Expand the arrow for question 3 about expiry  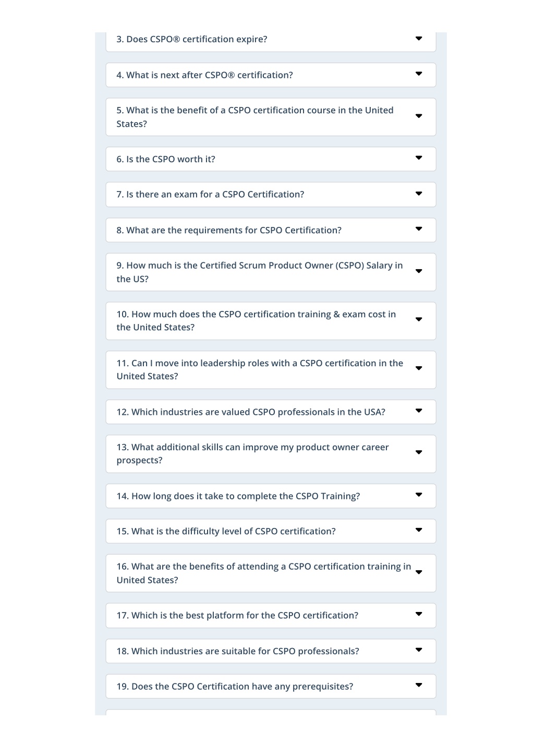click(x=419, y=39)
